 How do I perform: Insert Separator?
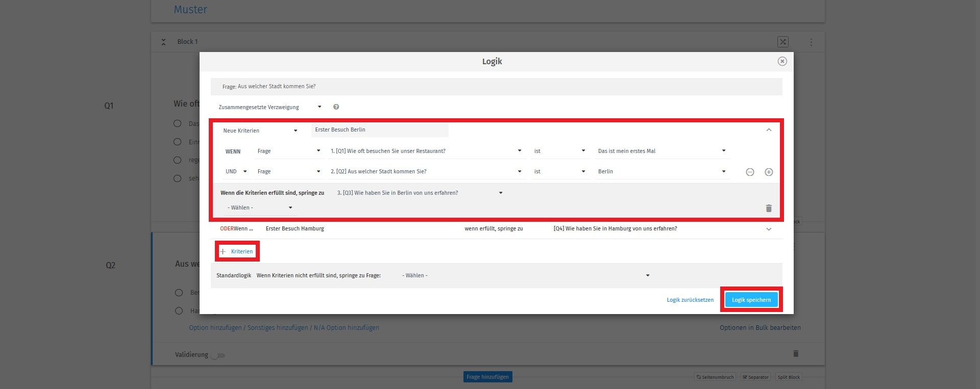(756, 377)
